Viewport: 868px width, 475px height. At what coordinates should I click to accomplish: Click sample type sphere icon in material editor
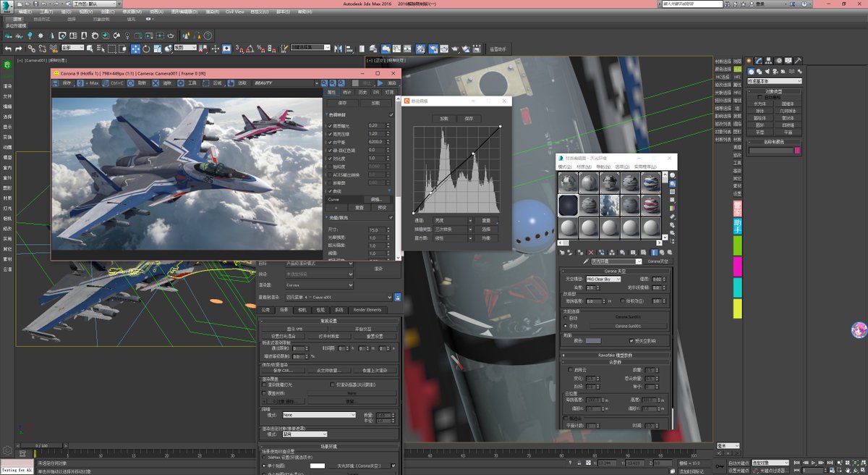coord(673,175)
